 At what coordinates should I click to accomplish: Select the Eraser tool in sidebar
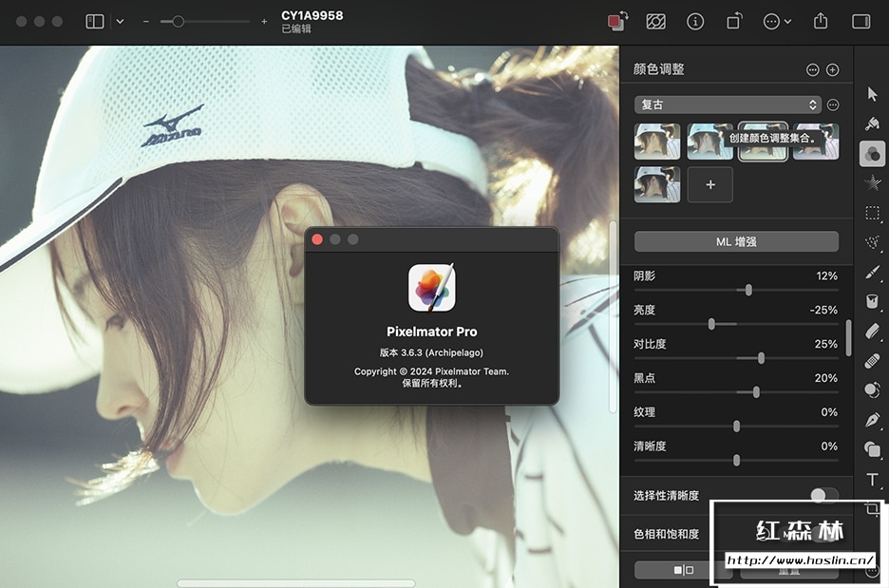872,332
